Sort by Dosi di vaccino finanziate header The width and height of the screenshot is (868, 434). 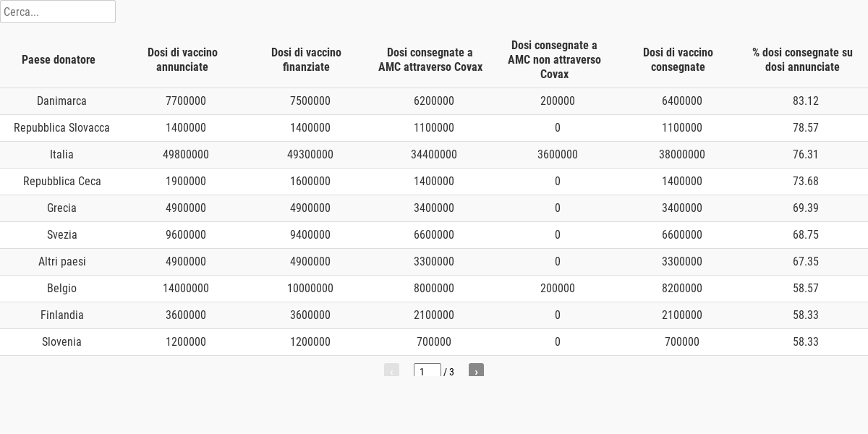pyautogui.click(x=306, y=59)
